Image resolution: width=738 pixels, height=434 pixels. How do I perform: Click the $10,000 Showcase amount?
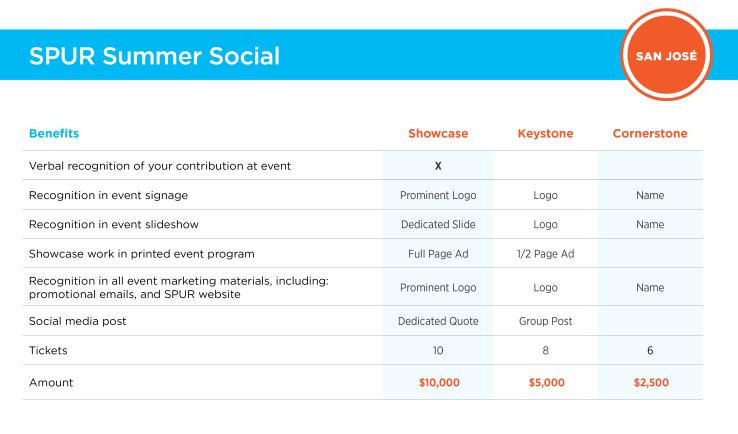tap(439, 382)
